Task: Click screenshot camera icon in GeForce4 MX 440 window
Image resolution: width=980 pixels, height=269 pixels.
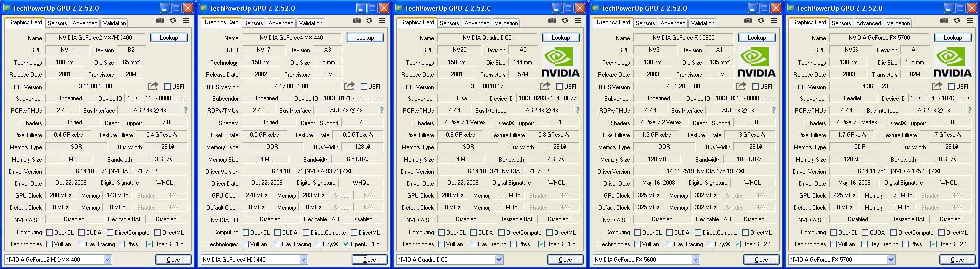Action: click(356, 21)
